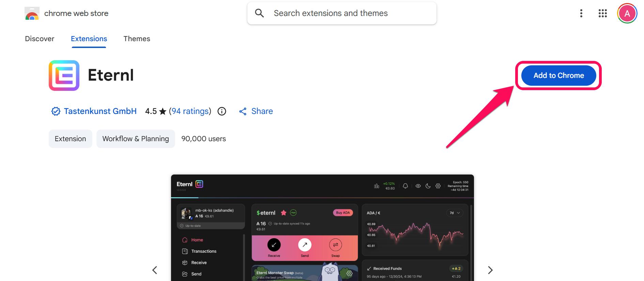
Task: Open the Google apps grid
Action: (603, 13)
